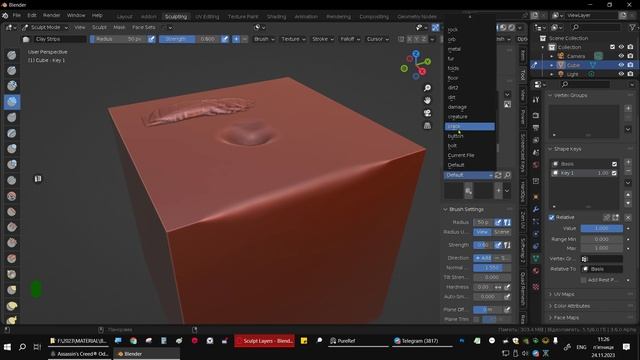Open the Falloff dropdown in tool header
640x360 pixels.
pos(350,39)
